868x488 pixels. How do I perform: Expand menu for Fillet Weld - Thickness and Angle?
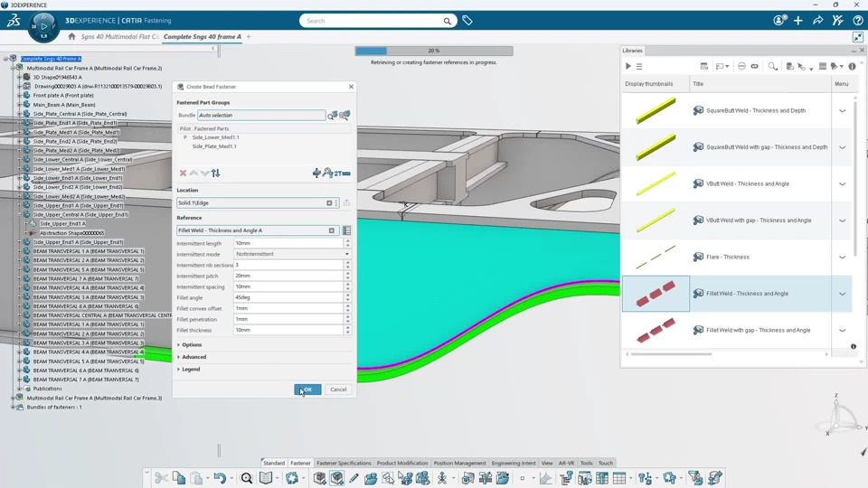[x=842, y=294]
